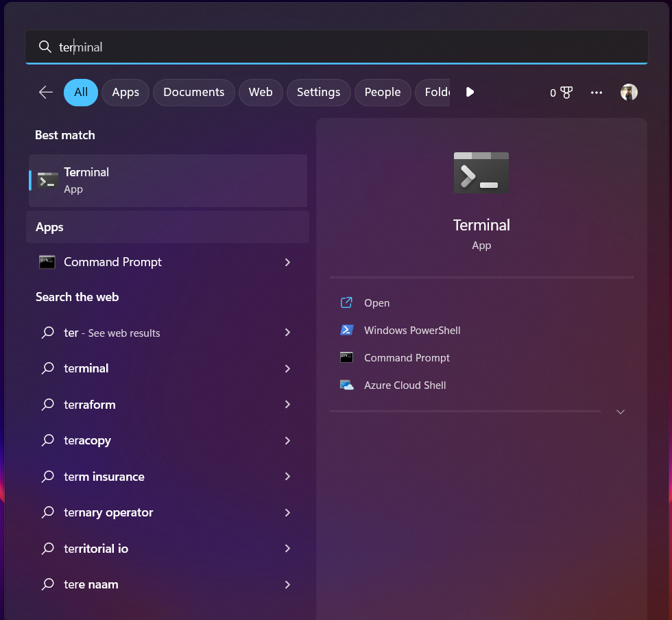The width and height of the screenshot is (672, 620).
Task: Select 'teracopy' web suggestion text
Action: pos(87,441)
